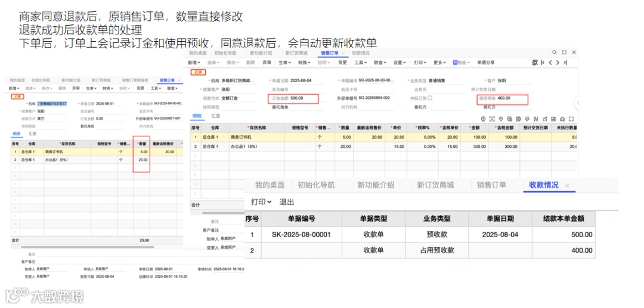The height and width of the screenshot is (308, 644).
Task: Click the 已审 status badge in the middle window
Action: tap(198, 71)
